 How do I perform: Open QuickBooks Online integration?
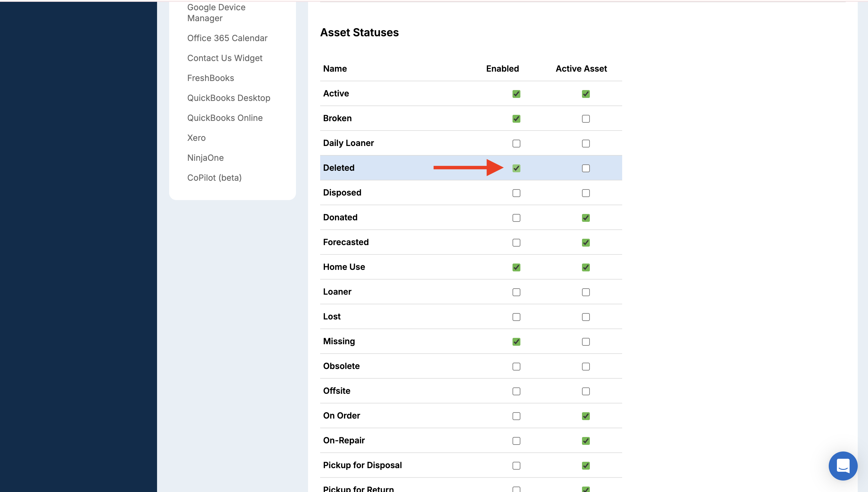pyautogui.click(x=224, y=118)
